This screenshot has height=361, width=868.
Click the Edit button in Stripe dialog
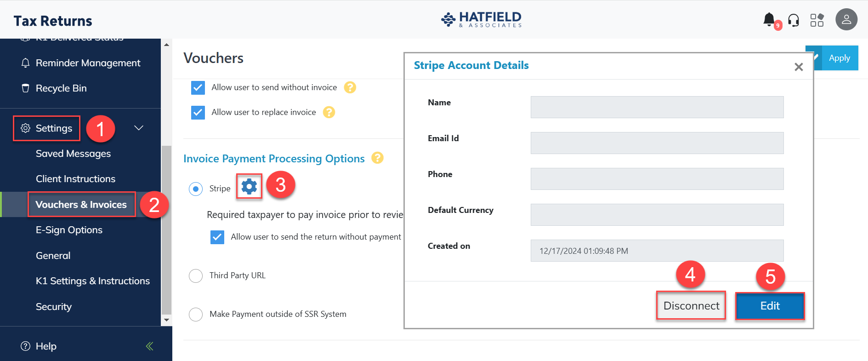[770, 306]
